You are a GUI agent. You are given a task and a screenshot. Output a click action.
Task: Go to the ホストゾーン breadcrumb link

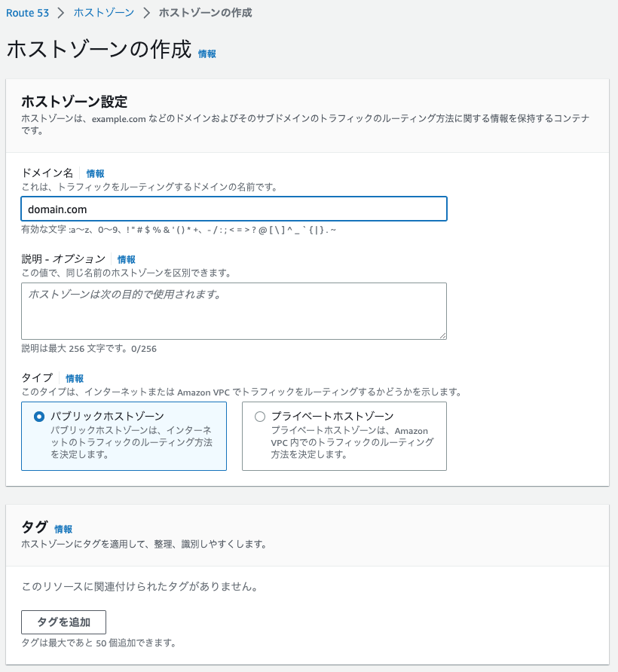pyautogui.click(x=104, y=13)
